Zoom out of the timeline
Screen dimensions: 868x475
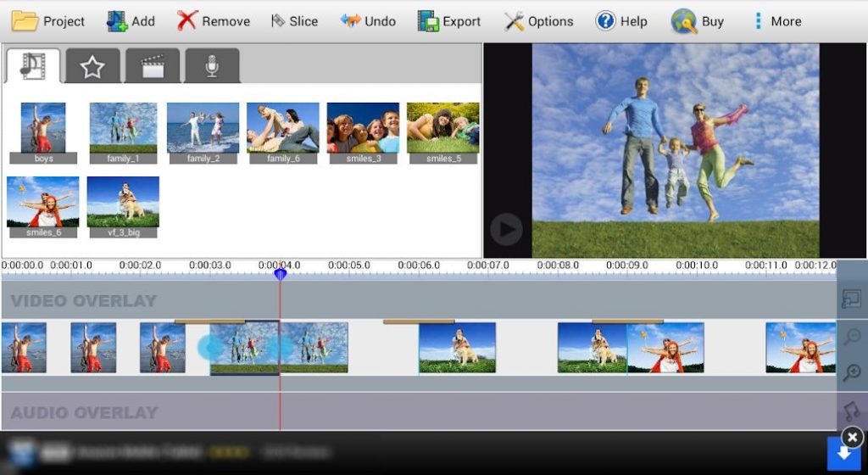point(852,337)
